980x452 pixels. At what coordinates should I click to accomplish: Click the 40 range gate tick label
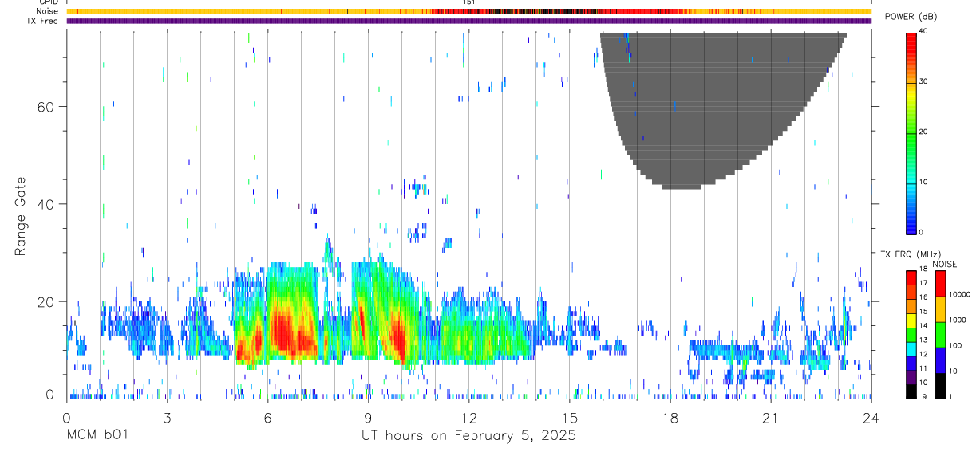coord(46,204)
